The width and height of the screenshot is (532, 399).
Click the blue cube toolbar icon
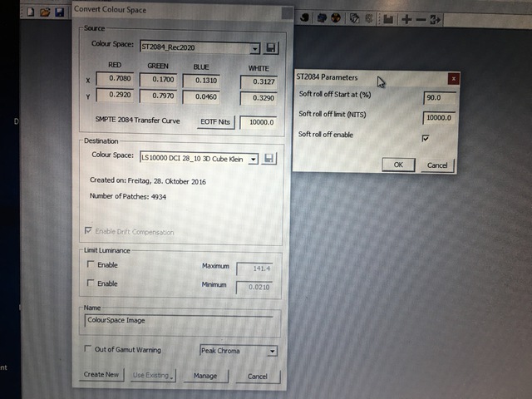[x=322, y=17]
